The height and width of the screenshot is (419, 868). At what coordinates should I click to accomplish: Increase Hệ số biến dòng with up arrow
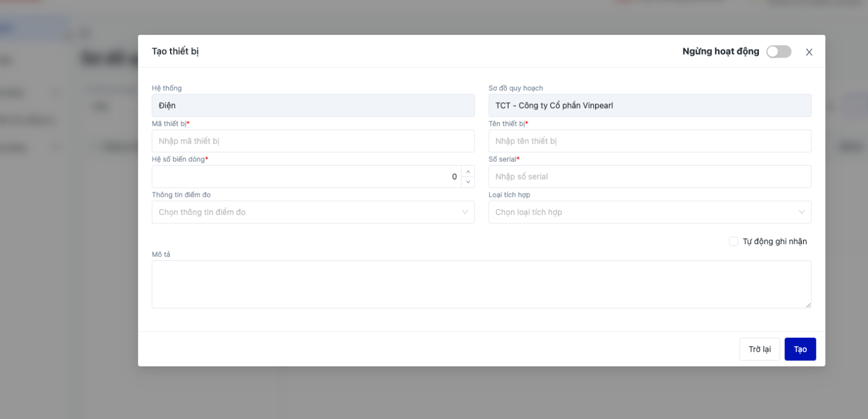tap(468, 171)
